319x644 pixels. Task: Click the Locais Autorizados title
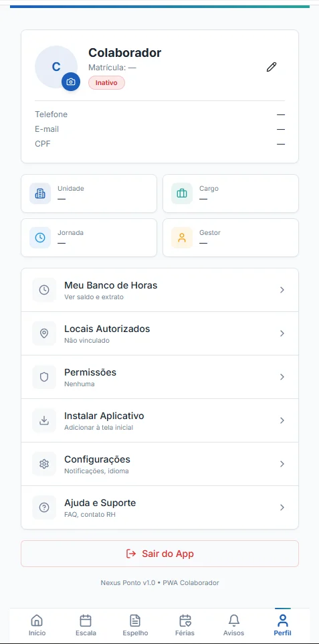pyautogui.click(x=107, y=329)
